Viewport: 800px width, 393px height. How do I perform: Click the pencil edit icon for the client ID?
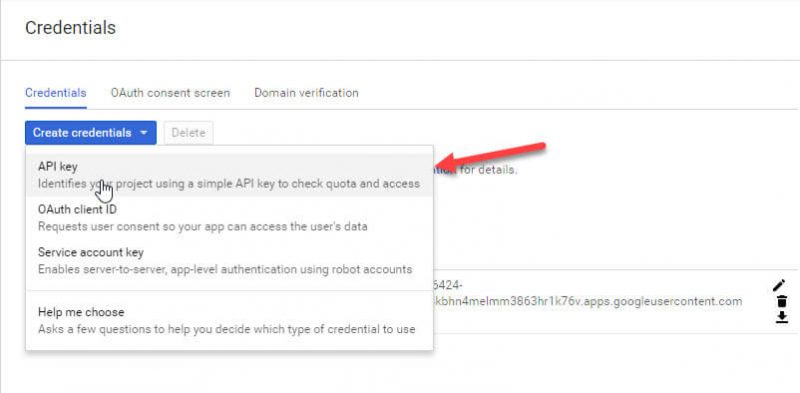779,286
